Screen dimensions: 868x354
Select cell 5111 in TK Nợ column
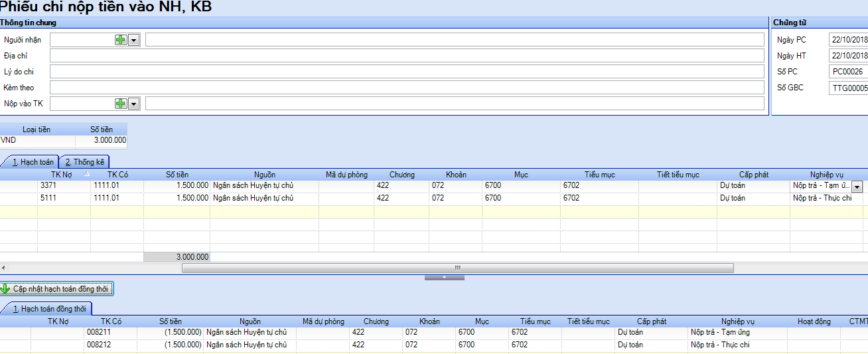coord(64,199)
